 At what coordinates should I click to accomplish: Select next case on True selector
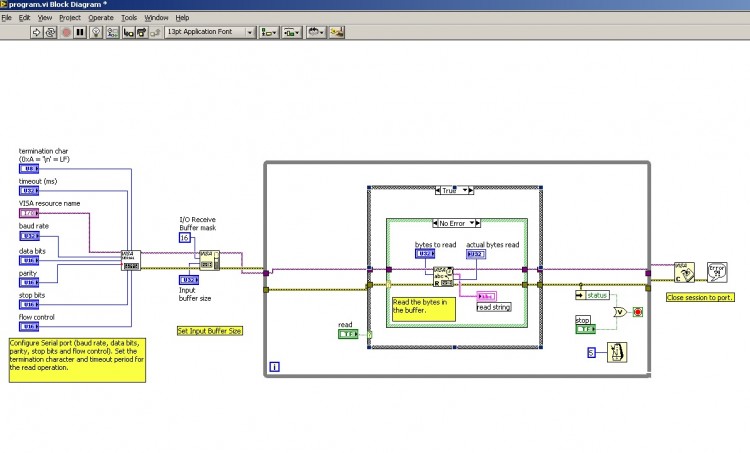pos(471,190)
